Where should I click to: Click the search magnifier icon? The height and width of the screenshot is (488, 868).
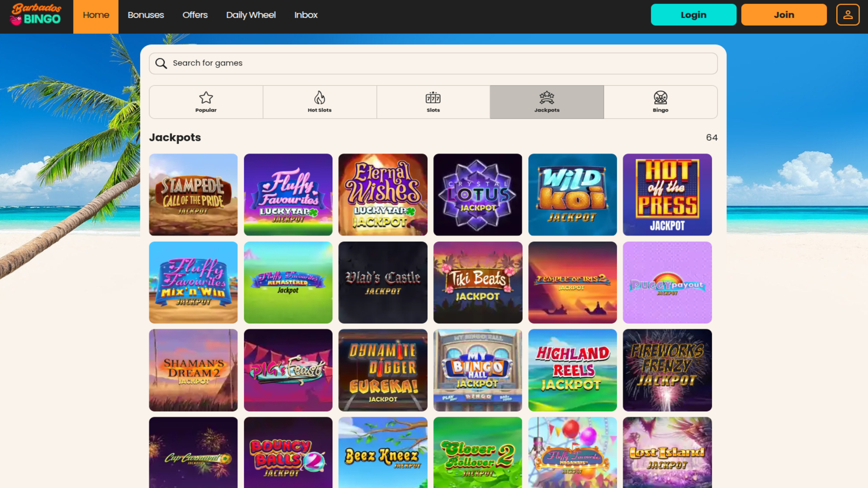point(161,63)
